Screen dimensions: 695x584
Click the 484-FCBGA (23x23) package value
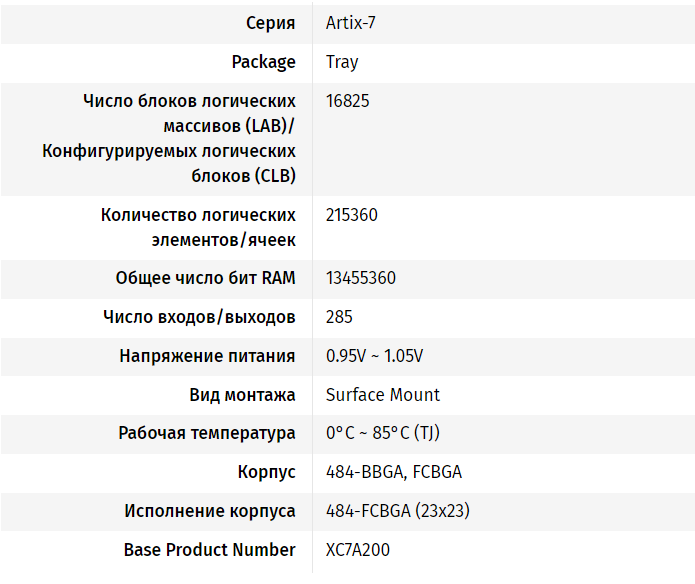pyautogui.click(x=398, y=511)
